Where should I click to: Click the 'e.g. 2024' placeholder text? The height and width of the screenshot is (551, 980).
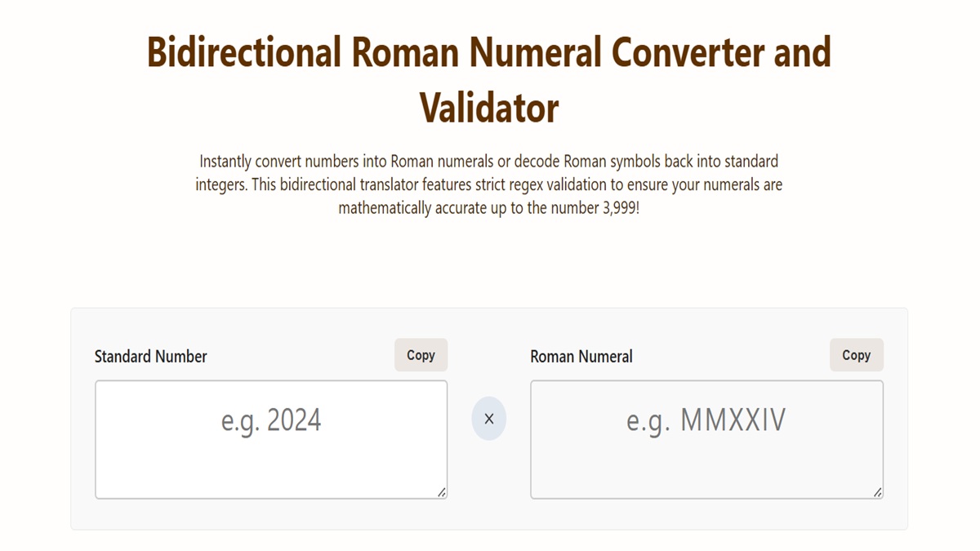(271, 420)
